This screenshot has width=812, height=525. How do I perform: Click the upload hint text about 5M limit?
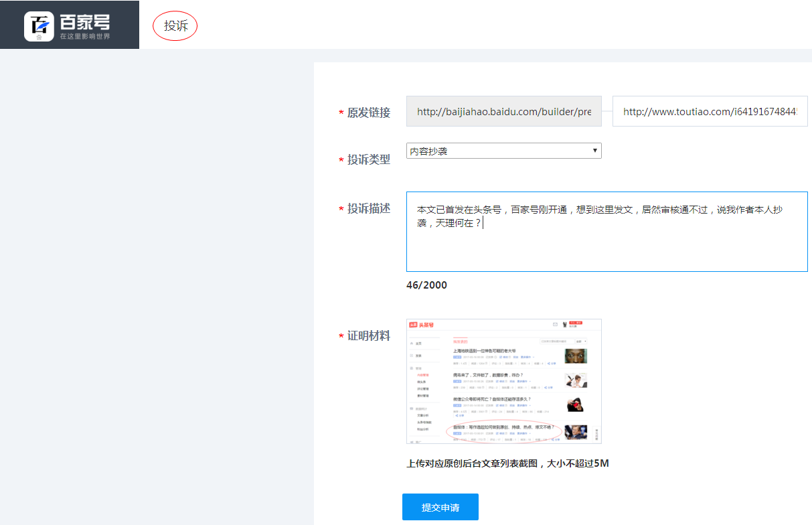pos(507,463)
